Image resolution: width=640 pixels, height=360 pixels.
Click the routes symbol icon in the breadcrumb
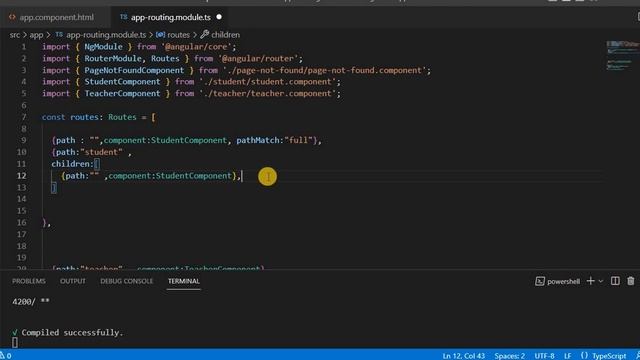click(160, 35)
